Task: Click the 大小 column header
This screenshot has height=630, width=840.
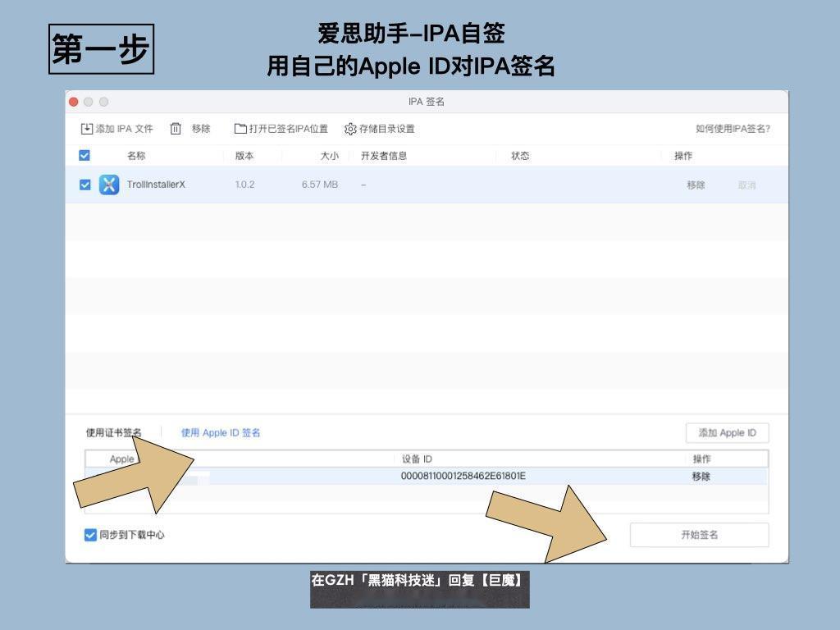Action: pos(330,155)
